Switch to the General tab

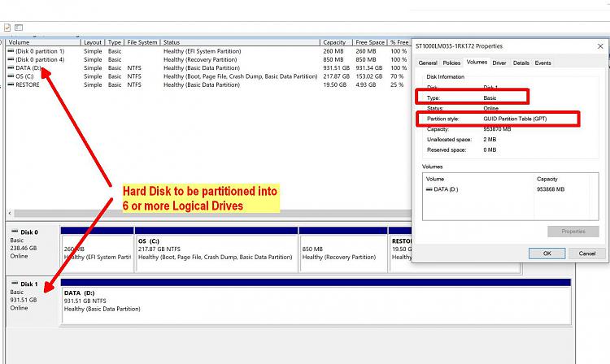(428, 63)
